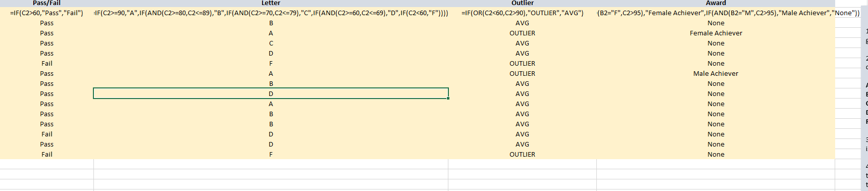Viewport: 868px width, 191px height.
Task: Click AVG in the letter C row
Action: point(522,43)
